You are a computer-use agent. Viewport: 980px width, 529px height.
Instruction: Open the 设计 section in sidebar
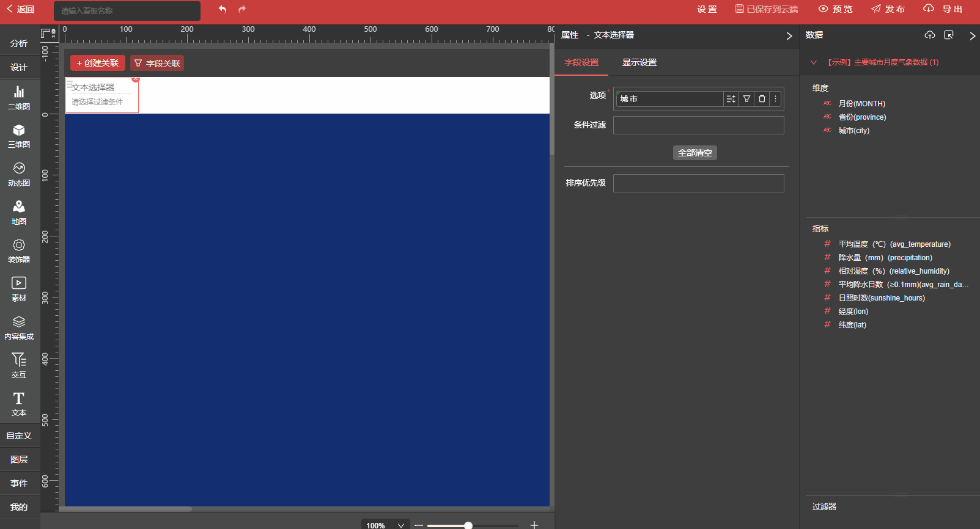(x=19, y=67)
